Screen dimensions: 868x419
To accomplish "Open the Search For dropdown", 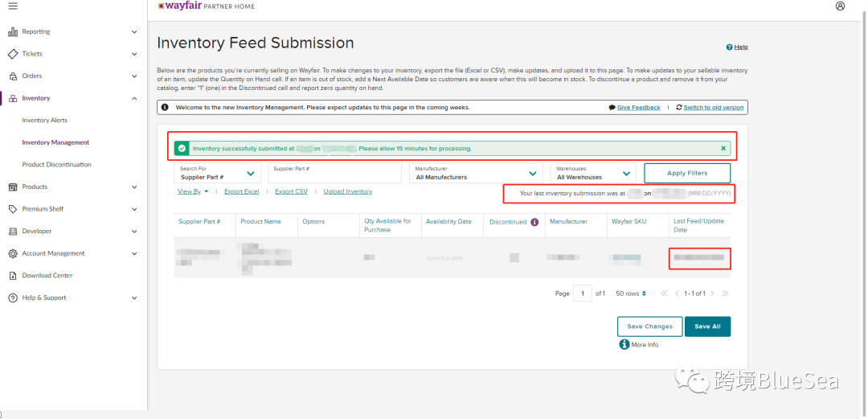I will [217, 173].
